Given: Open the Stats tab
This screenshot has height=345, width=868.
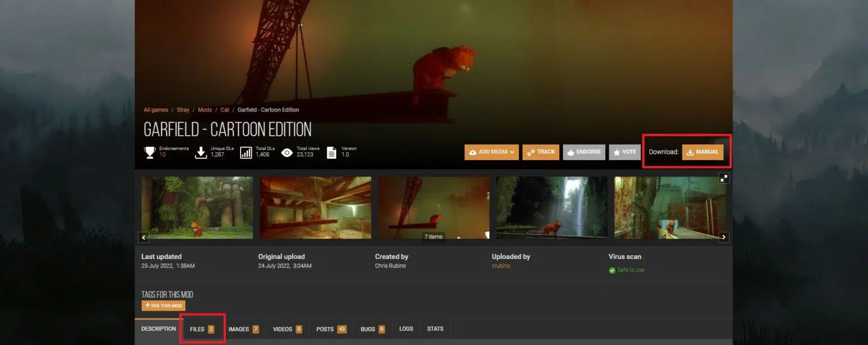Looking at the screenshot, I should pos(435,329).
